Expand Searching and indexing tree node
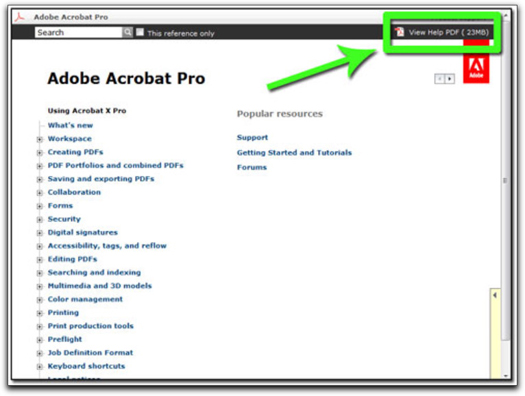The image size is (525, 396). [x=40, y=273]
